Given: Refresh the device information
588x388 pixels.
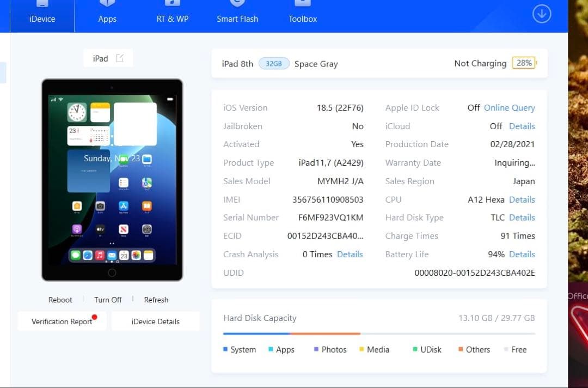Looking at the screenshot, I should pyautogui.click(x=156, y=300).
